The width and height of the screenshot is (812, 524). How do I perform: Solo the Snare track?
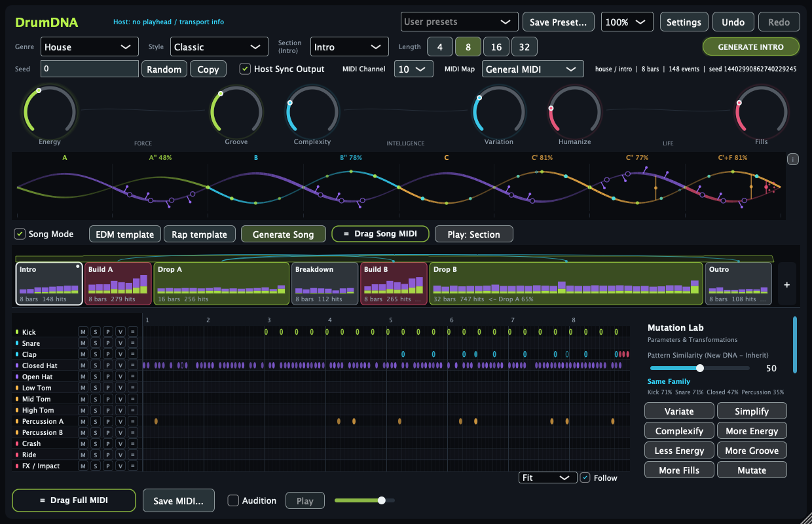coord(96,343)
